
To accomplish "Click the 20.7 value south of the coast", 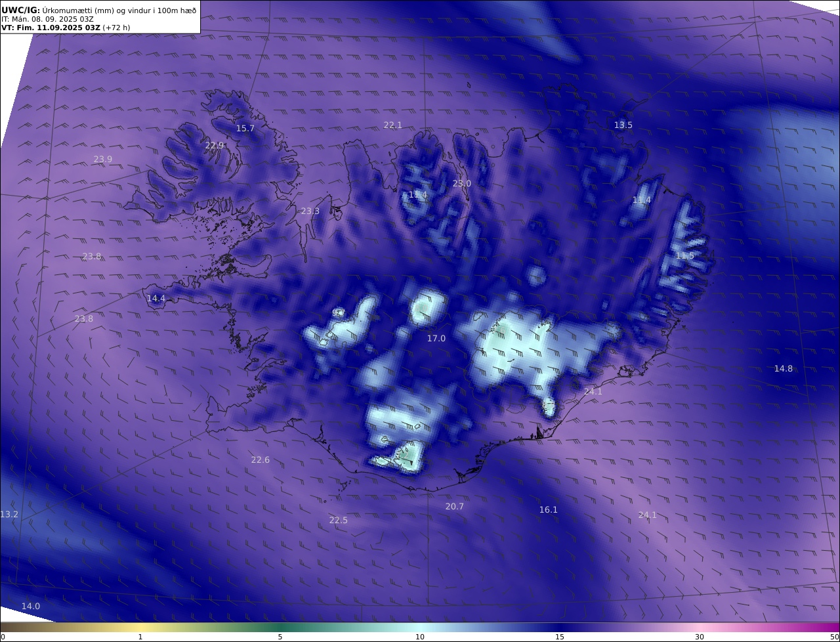I will click(x=455, y=507).
